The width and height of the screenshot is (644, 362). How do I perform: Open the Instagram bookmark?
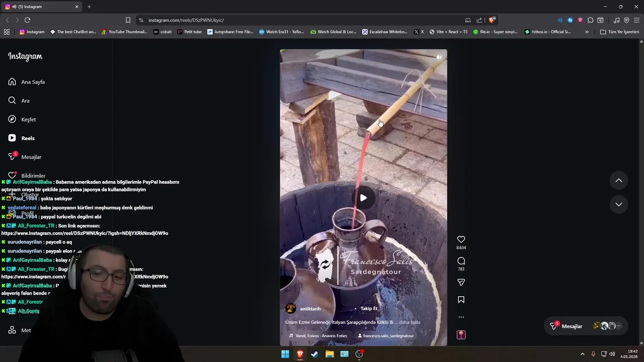click(32, 32)
